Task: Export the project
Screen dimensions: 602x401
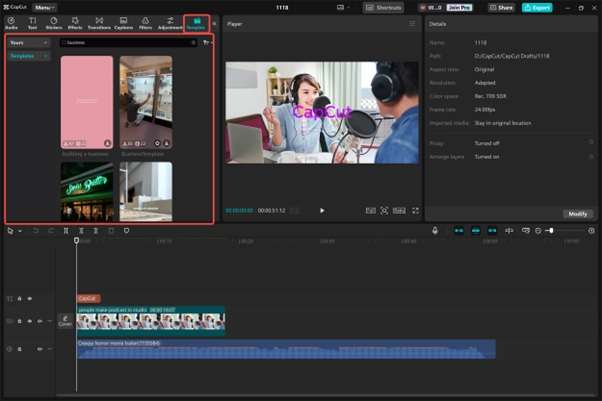Action: point(537,7)
